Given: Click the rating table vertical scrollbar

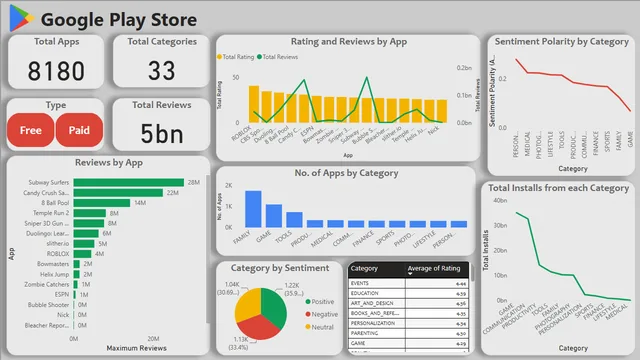Looking at the screenshot, I should point(472,273).
